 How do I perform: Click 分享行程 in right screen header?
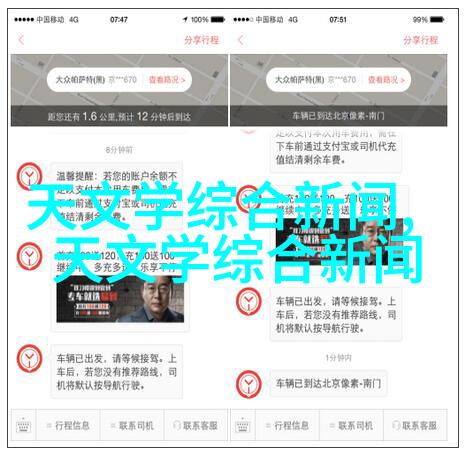421,40
